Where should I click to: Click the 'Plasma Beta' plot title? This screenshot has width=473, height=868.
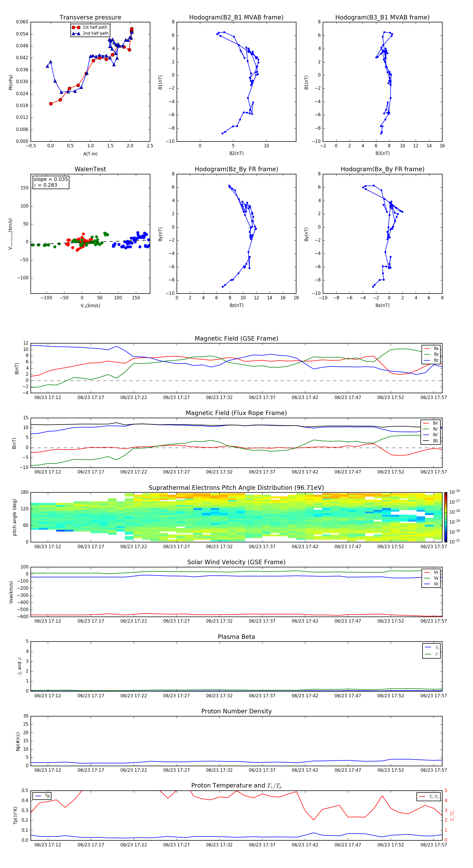click(x=236, y=637)
